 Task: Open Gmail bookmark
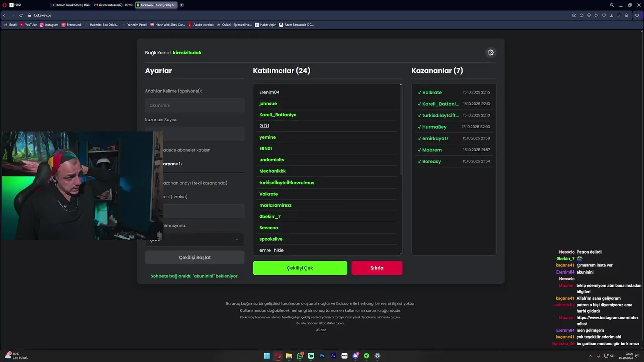coord(10,24)
